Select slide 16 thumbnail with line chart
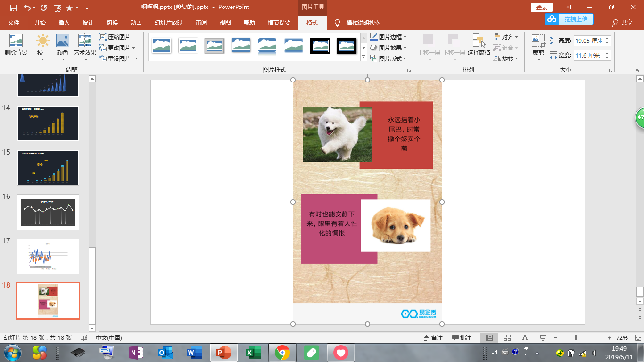The width and height of the screenshot is (644, 362). click(x=48, y=212)
